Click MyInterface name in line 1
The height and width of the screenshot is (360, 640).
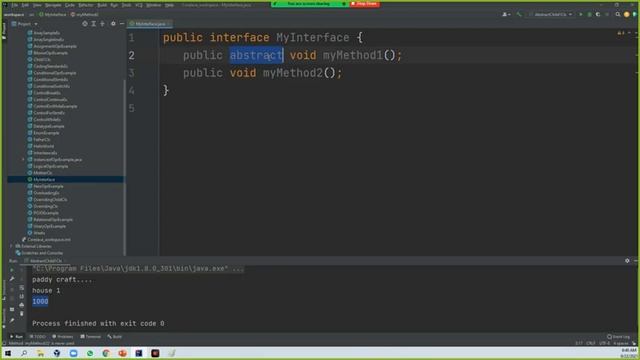pyautogui.click(x=313, y=38)
